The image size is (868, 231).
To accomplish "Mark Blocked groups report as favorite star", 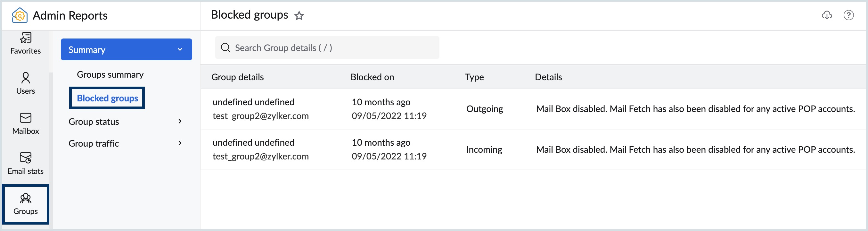I will [299, 15].
